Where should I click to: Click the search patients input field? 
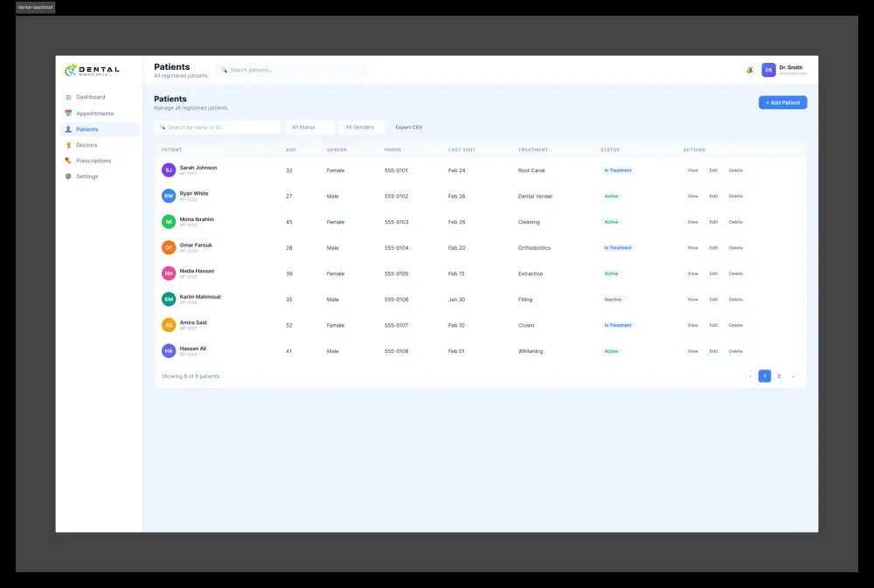[x=293, y=70]
